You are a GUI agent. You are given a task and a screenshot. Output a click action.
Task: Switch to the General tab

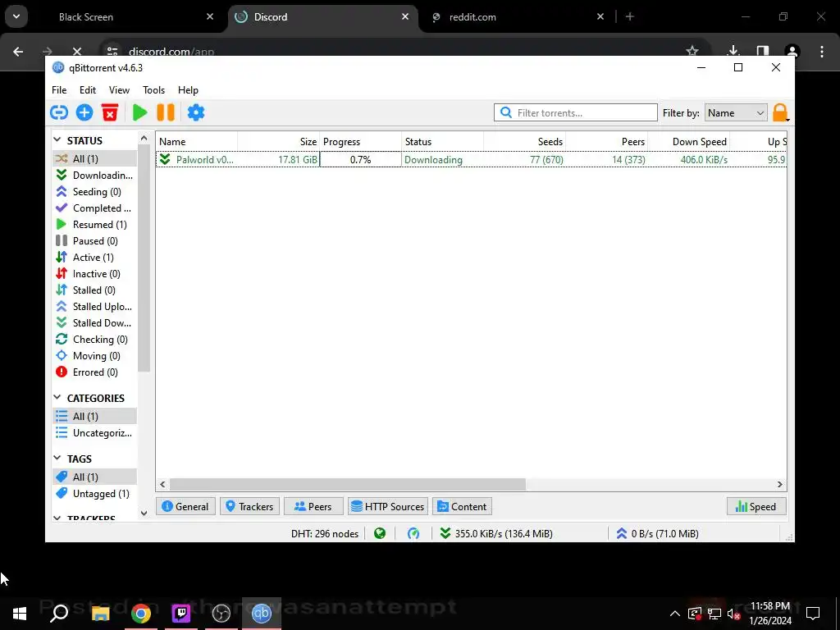pyautogui.click(x=185, y=506)
